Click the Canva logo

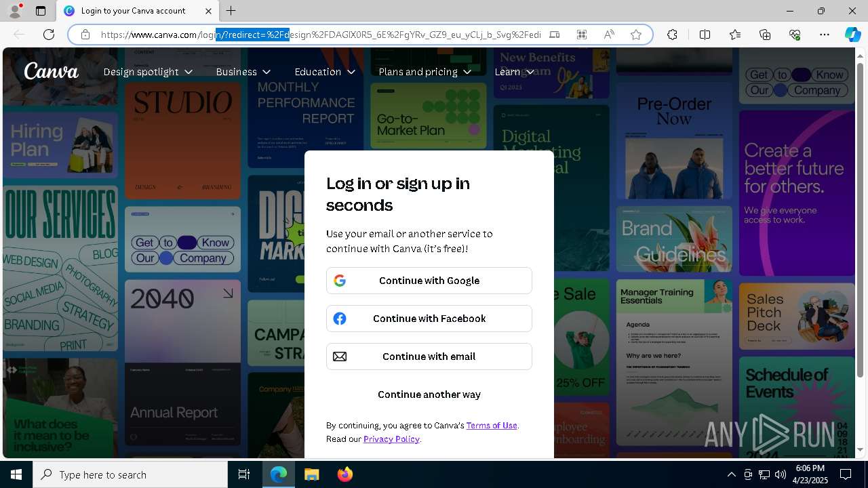52,70
